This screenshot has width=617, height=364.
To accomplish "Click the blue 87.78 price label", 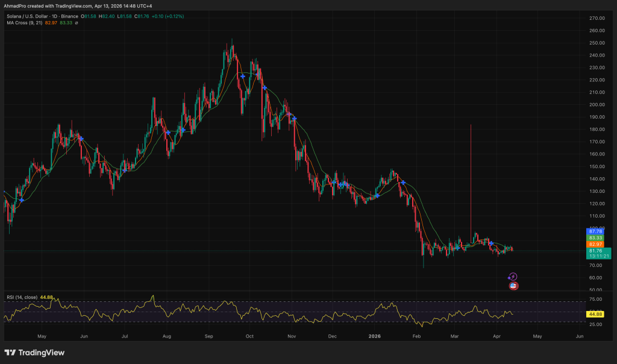I will coord(595,231).
